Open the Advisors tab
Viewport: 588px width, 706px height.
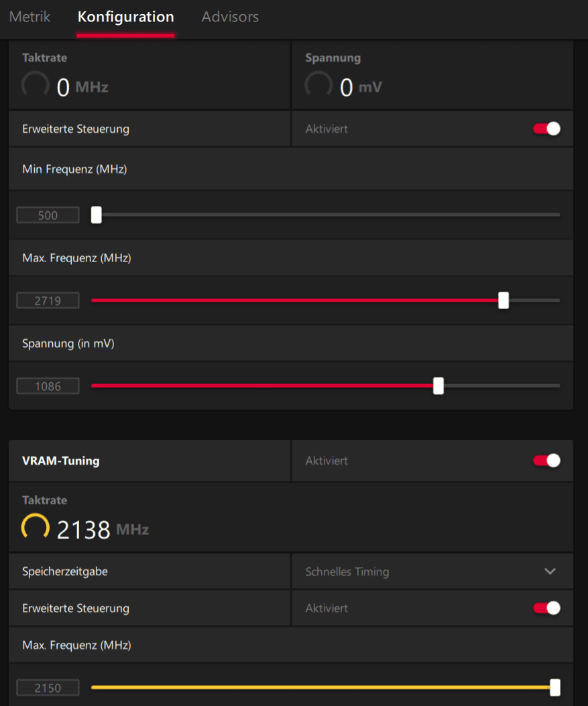tap(230, 17)
